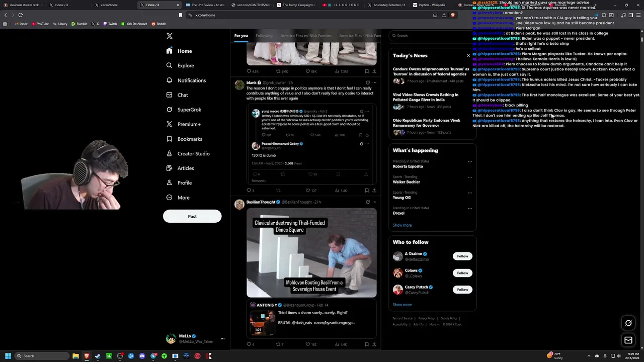
Task: Show more accounts to follow
Action: (x=402, y=305)
